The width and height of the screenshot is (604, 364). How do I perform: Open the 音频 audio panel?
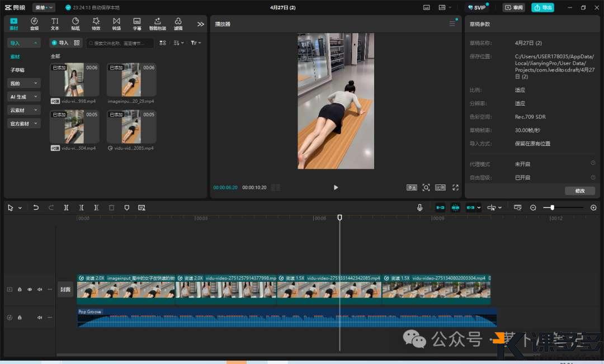(34, 23)
